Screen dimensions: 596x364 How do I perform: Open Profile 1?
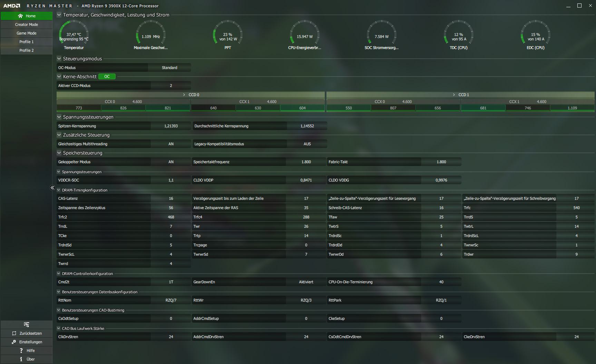27,42
